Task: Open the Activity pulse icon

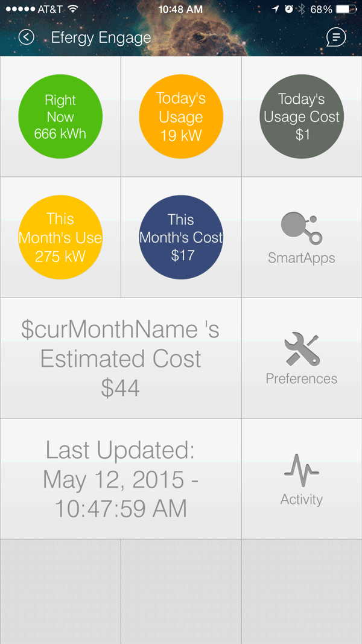Action: pos(302,471)
